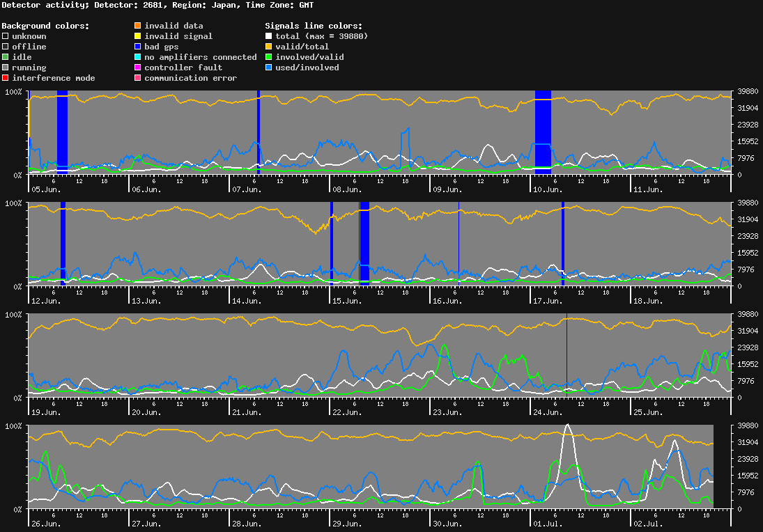Click the 'total (max = 39880)' label
Viewport: 763px width, 532px height.
tap(322, 36)
